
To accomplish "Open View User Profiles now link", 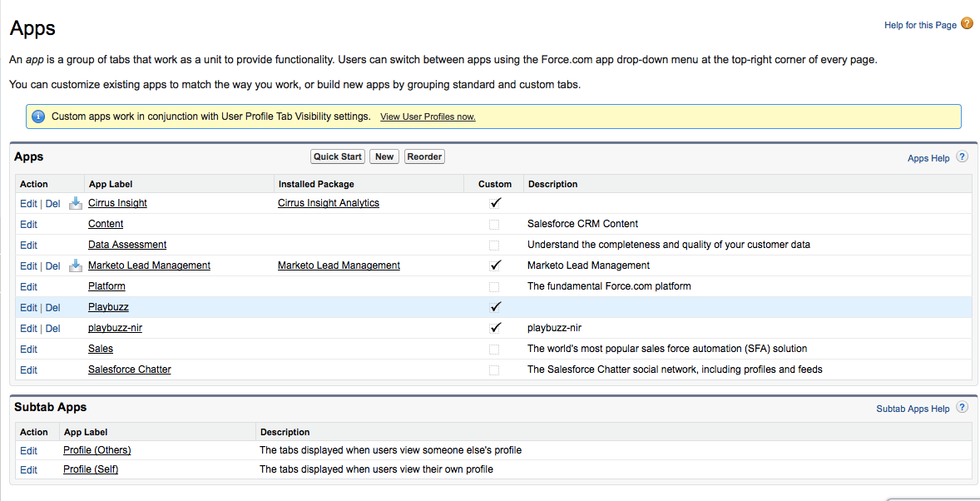I will click(x=428, y=117).
